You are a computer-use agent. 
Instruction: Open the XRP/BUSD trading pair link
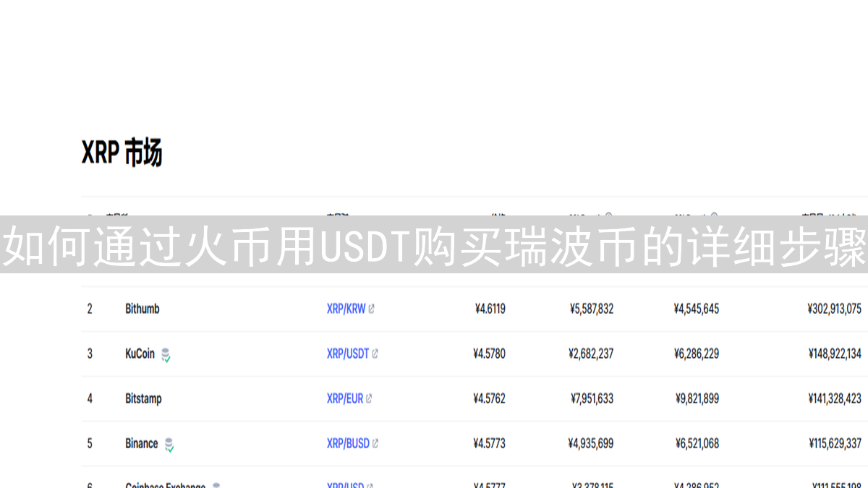point(348,443)
